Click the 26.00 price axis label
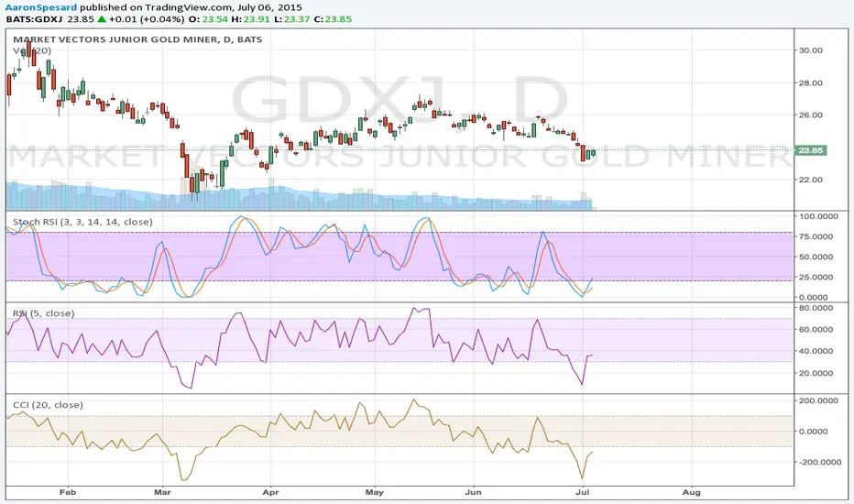Screen dimensions: 854x504 (810, 115)
